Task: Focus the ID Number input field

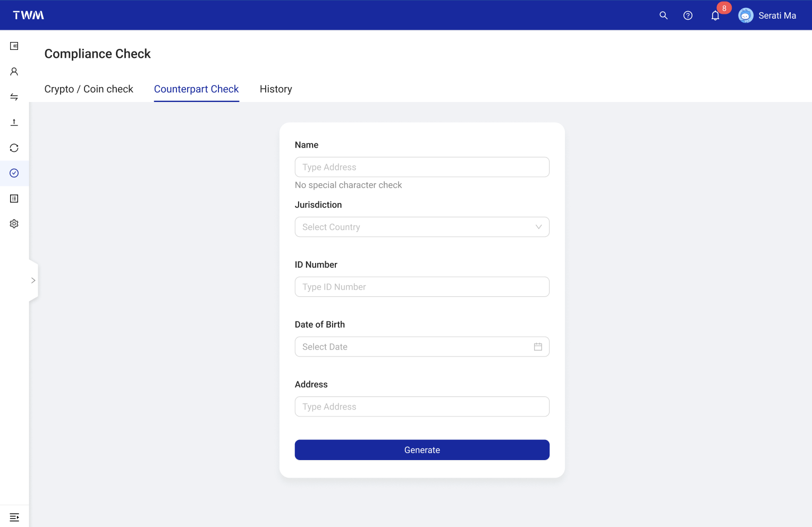Action: click(x=422, y=287)
